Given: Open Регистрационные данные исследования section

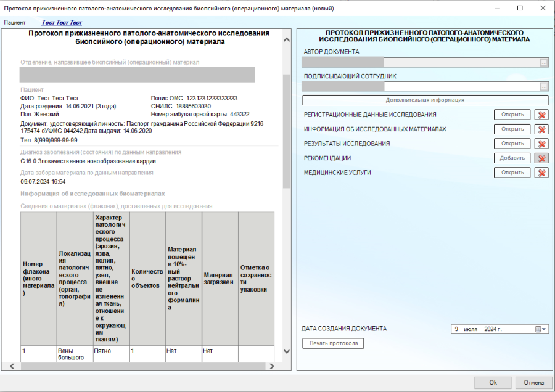Looking at the screenshot, I should pos(512,115).
